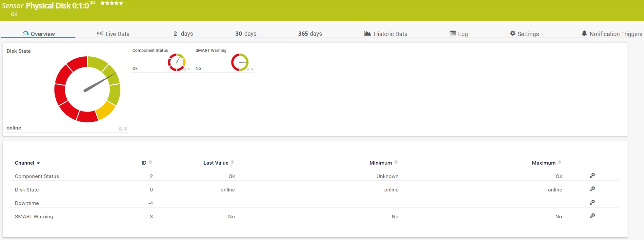Open Component Status gauge gear icon
Image resolution: width=644 pixels, height=240 pixels.
[185, 70]
